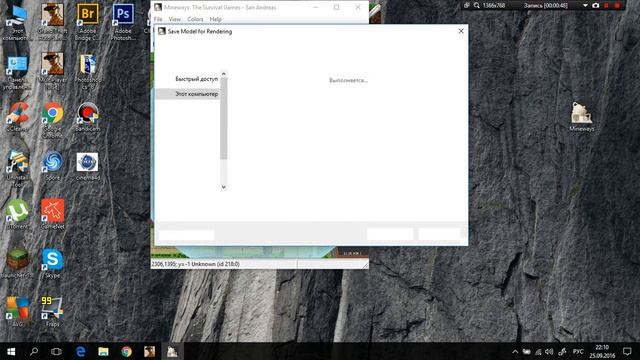640x360 pixels.
Task: Open the Help menu in Mineways
Action: coord(216,19)
